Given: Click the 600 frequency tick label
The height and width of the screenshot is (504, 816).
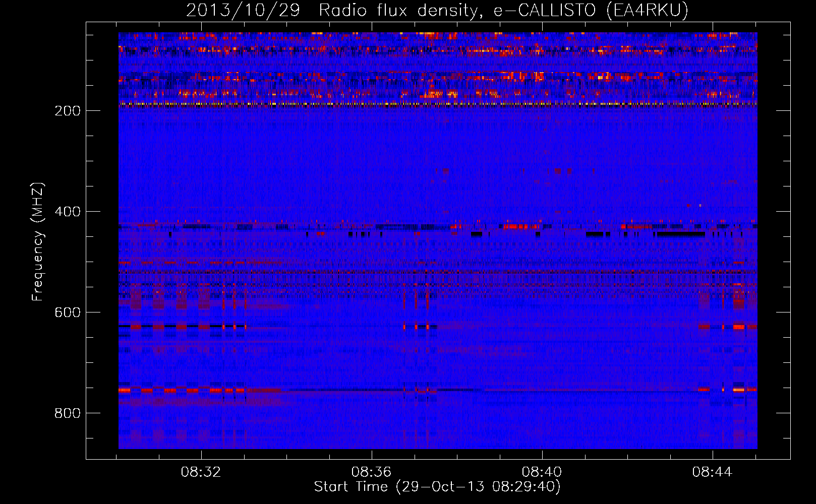Looking at the screenshot, I should pyautogui.click(x=68, y=312).
